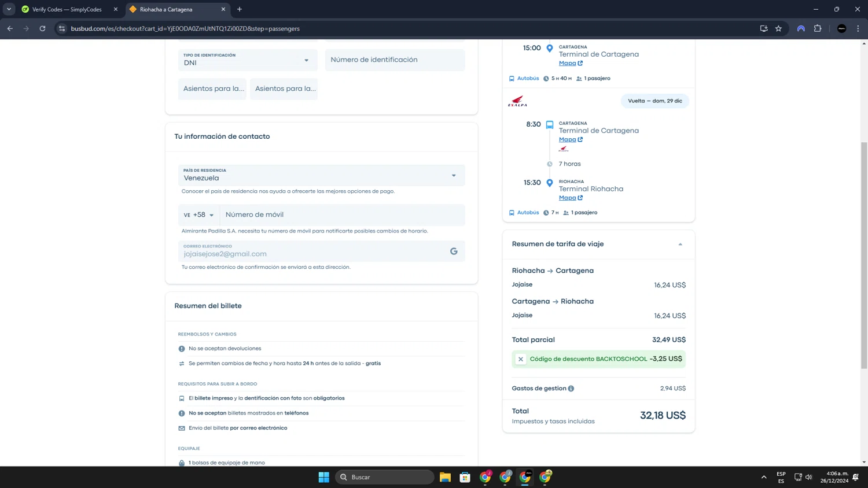Open Microsoft Store from the taskbar
Screen dimensions: 868x488
click(465, 477)
